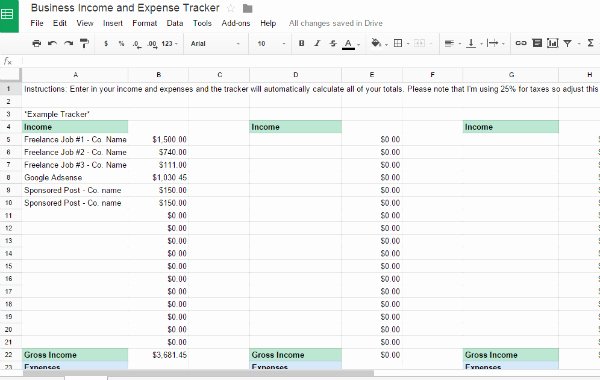The image size is (600, 380).
Task: Select the Gross Income label in column A
Action: [75, 355]
